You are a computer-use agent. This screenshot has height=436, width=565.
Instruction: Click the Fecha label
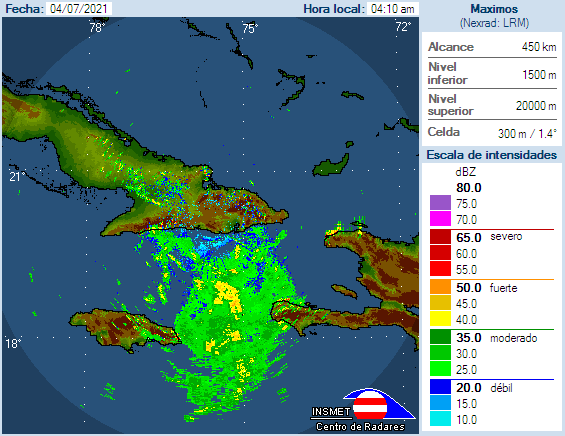click(x=25, y=9)
